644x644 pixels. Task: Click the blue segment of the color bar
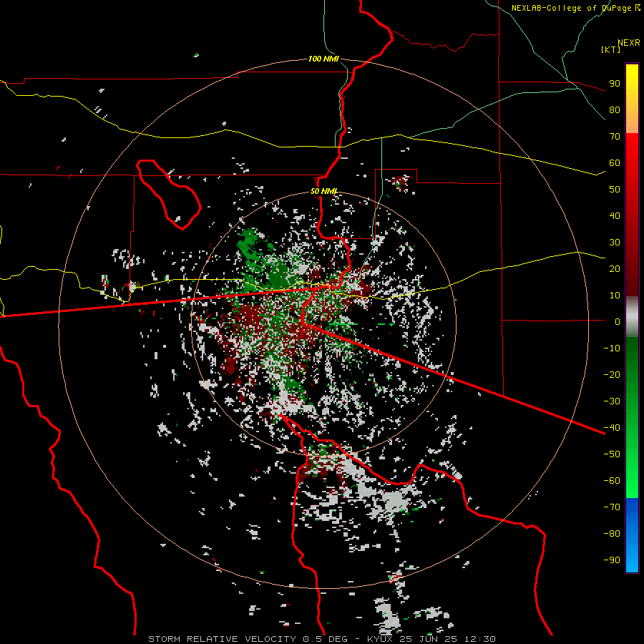click(632, 535)
